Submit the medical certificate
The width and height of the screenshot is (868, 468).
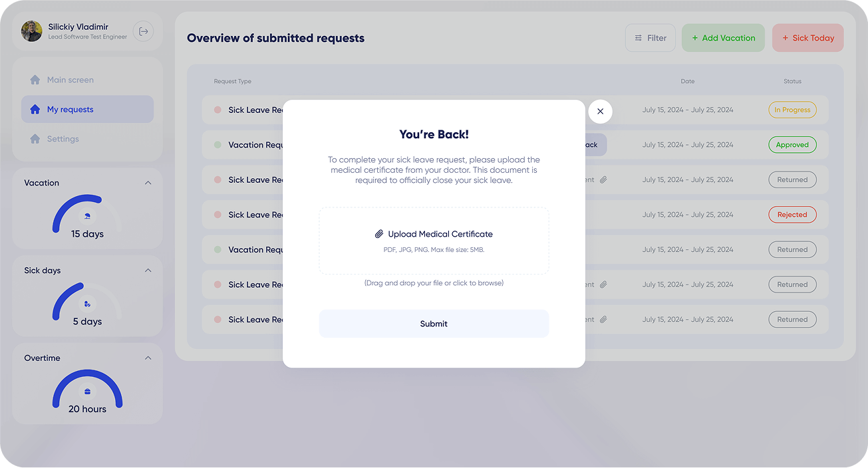pyautogui.click(x=434, y=324)
